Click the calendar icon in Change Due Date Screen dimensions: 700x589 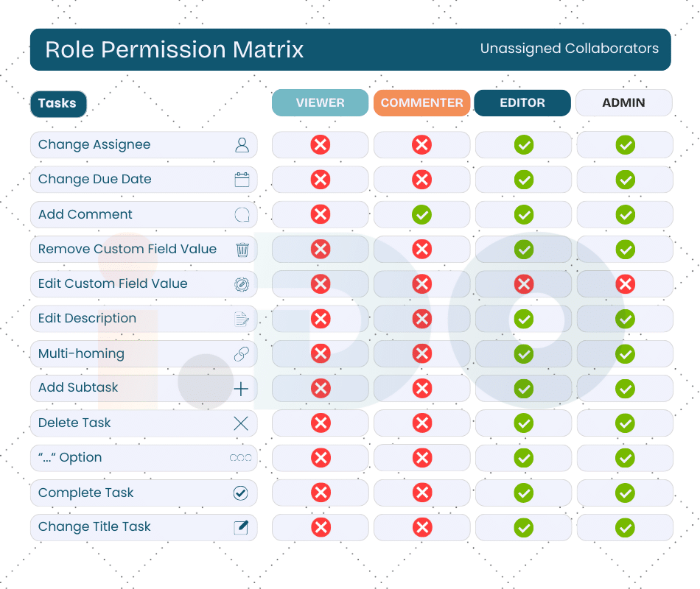(242, 180)
